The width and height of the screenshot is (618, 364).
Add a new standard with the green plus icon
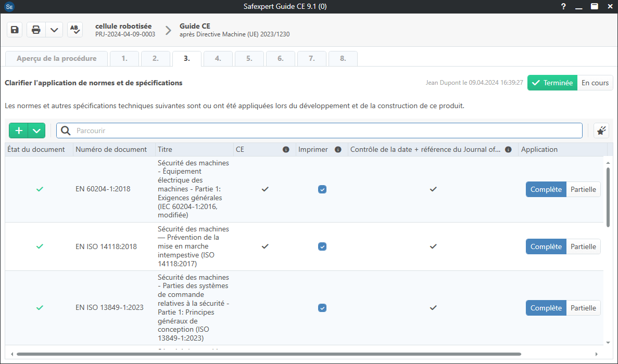18,131
